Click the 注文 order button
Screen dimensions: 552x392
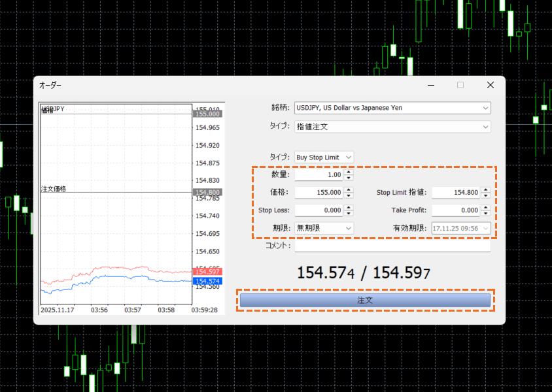point(365,300)
